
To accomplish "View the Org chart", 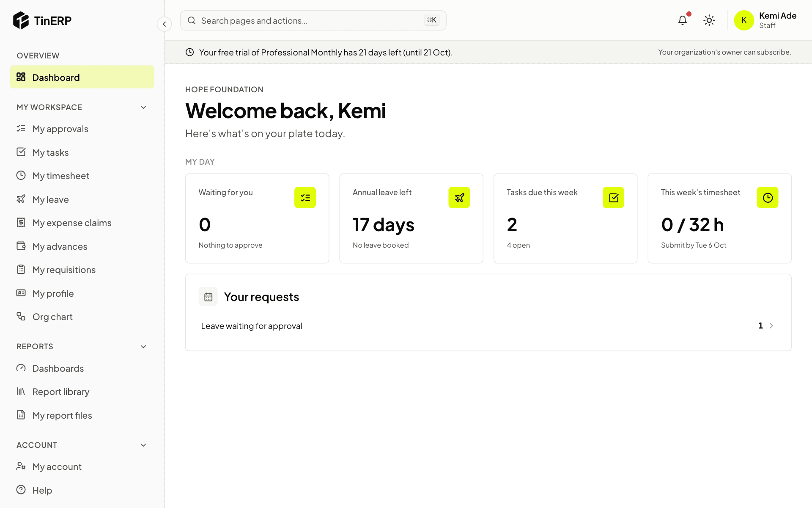I will tap(82, 317).
